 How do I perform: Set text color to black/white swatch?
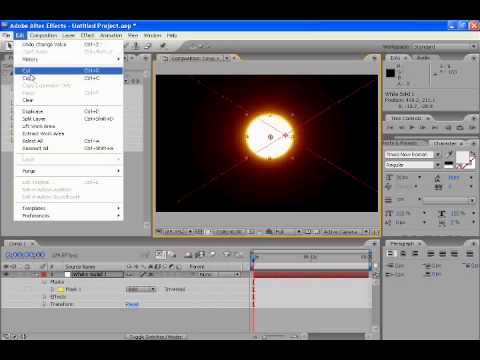point(449,165)
